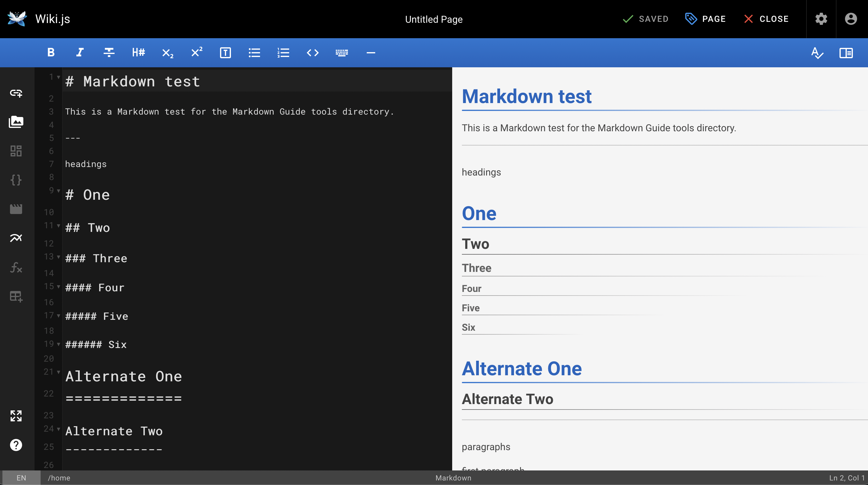This screenshot has width=868, height=485.
Task: Switch to the PAGE settings tab
Action: coord(706,19)
